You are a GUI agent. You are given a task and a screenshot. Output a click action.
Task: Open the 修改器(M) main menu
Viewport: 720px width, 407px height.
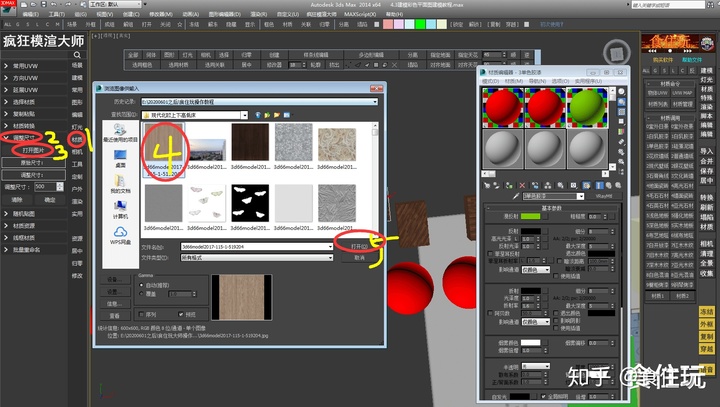(x=161, y=14)
